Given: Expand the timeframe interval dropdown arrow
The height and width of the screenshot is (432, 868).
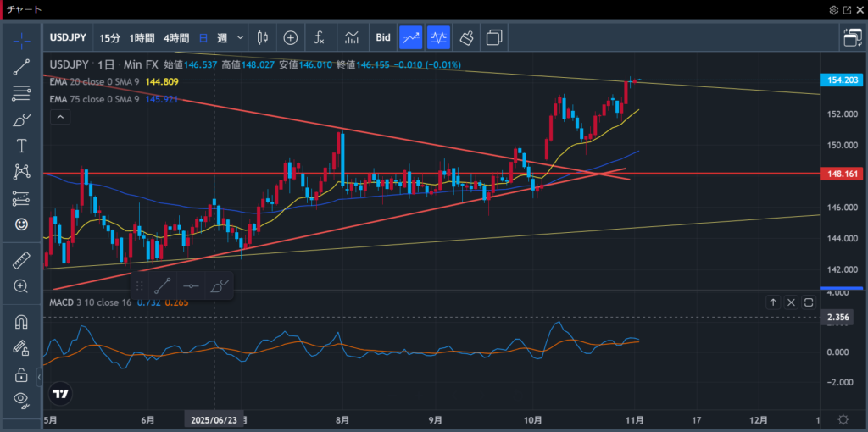Looking at the screenshot, I should (241, 37).
